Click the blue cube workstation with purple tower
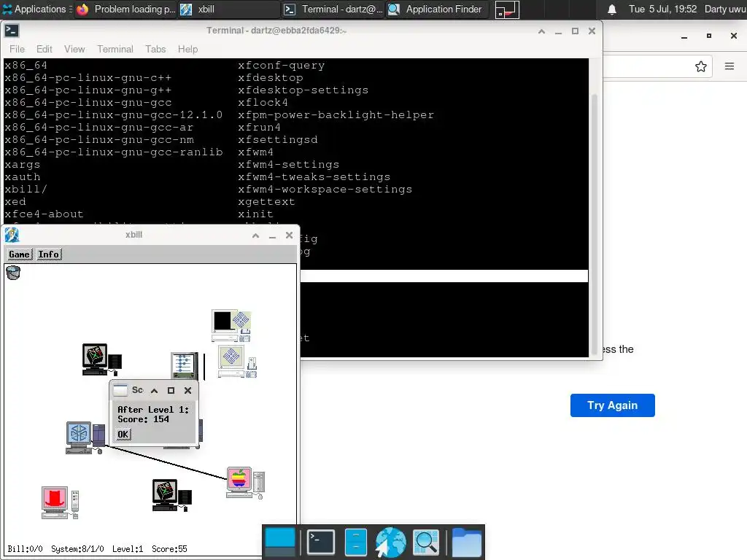Image resolution: width=747 pixels, height=560 pixels. pos(85,437)
